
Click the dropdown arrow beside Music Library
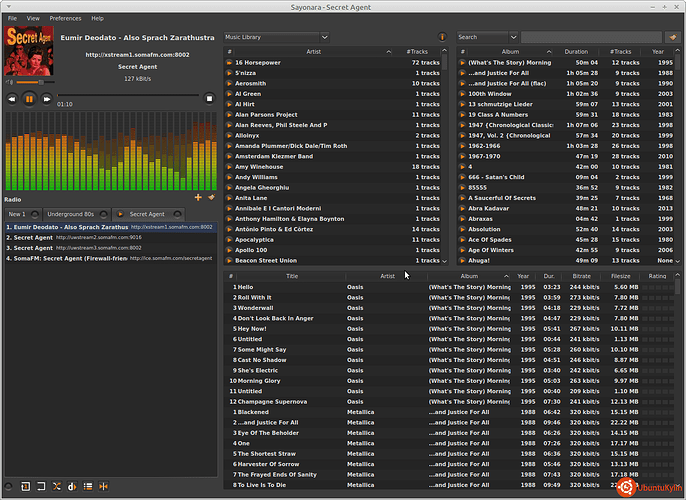(324, 37)
